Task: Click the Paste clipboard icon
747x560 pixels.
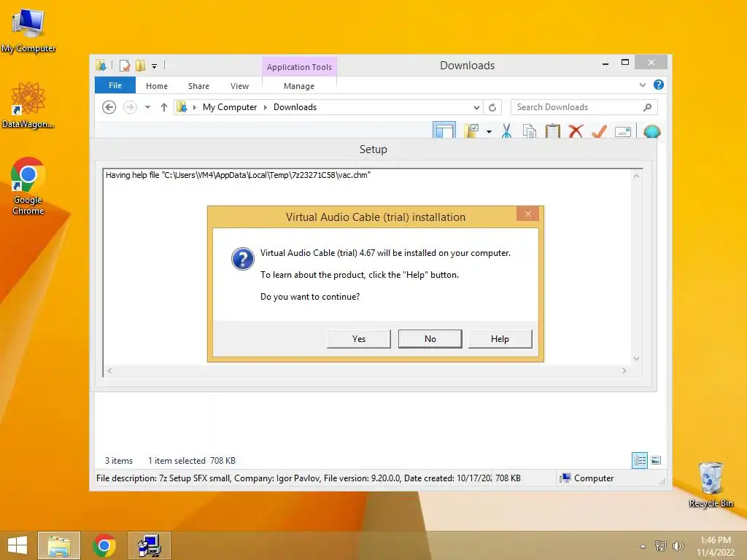Action: (x=553, y=131)
